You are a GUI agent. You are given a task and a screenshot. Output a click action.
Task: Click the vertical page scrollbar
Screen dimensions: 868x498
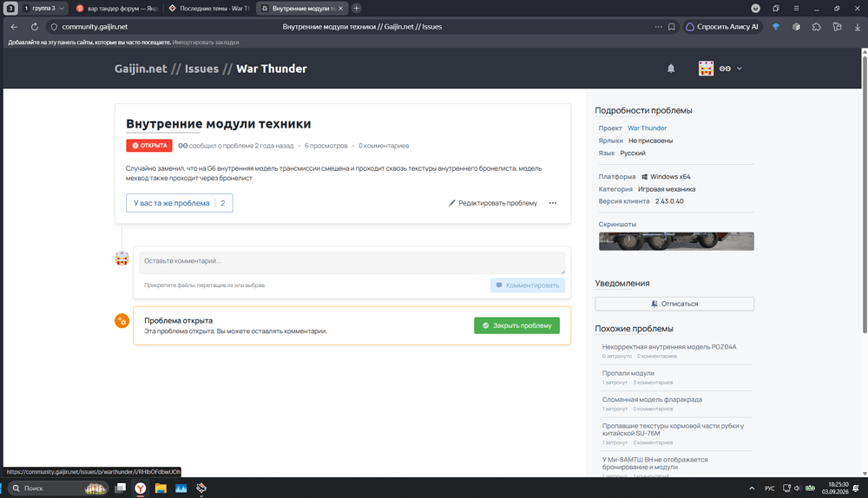(x=865, y=193)
